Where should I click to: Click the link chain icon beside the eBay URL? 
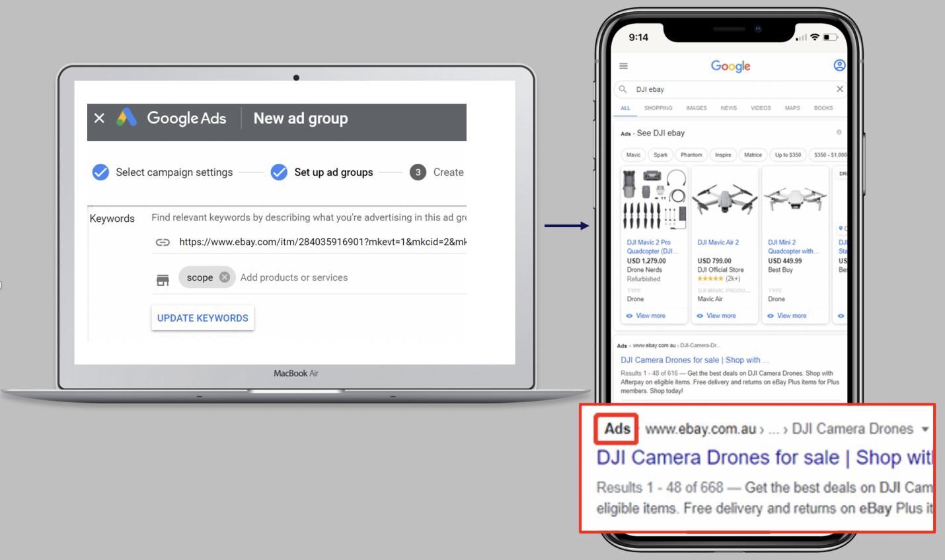tap(163, 242)
